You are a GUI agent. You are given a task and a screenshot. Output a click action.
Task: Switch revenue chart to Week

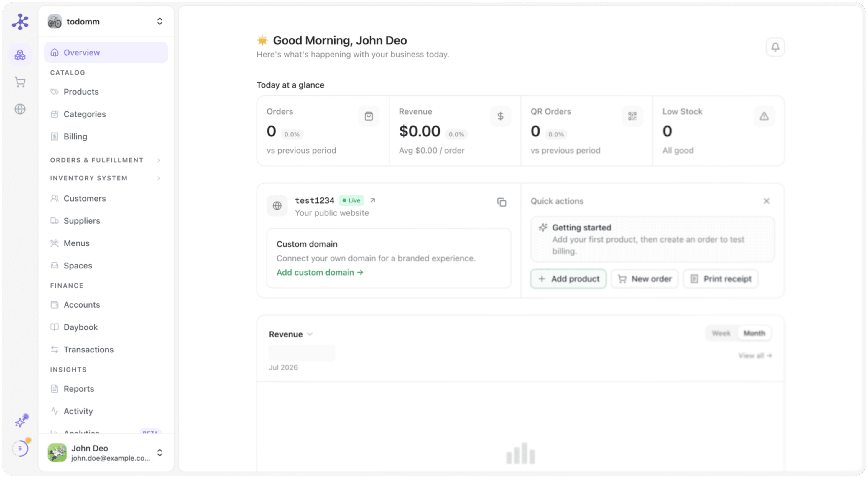pos(721,334)
